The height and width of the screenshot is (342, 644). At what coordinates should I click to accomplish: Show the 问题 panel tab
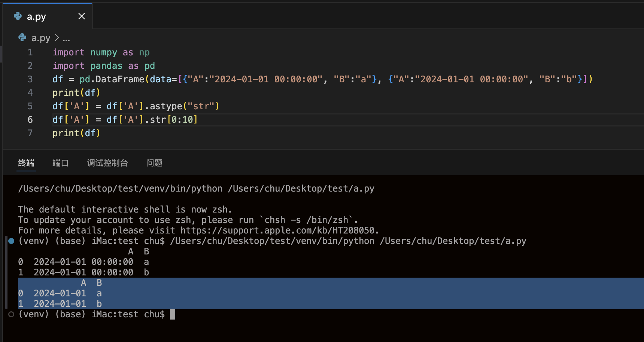pos(154,163)
